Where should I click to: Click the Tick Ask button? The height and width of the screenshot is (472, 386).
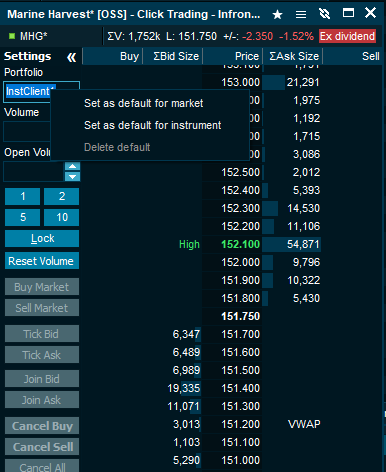42,355
